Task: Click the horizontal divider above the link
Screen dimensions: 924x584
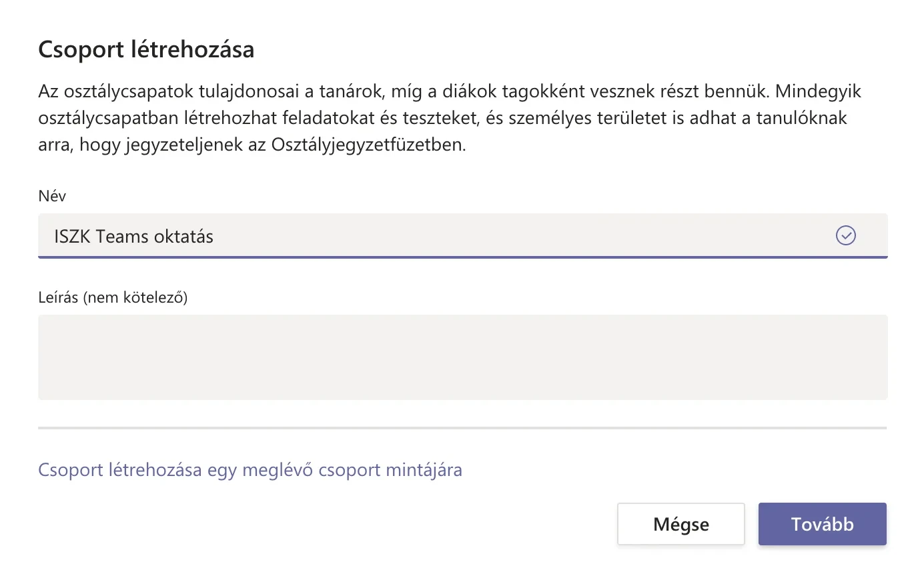Action: pyautogui.click(x=463, y=428)
